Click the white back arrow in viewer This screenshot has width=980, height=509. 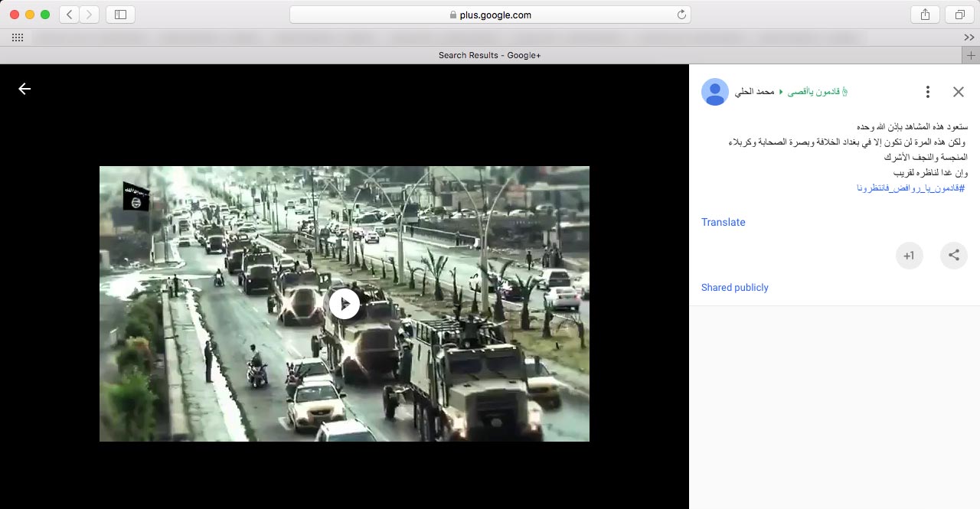pyautogui.click(x=24, y=89)
